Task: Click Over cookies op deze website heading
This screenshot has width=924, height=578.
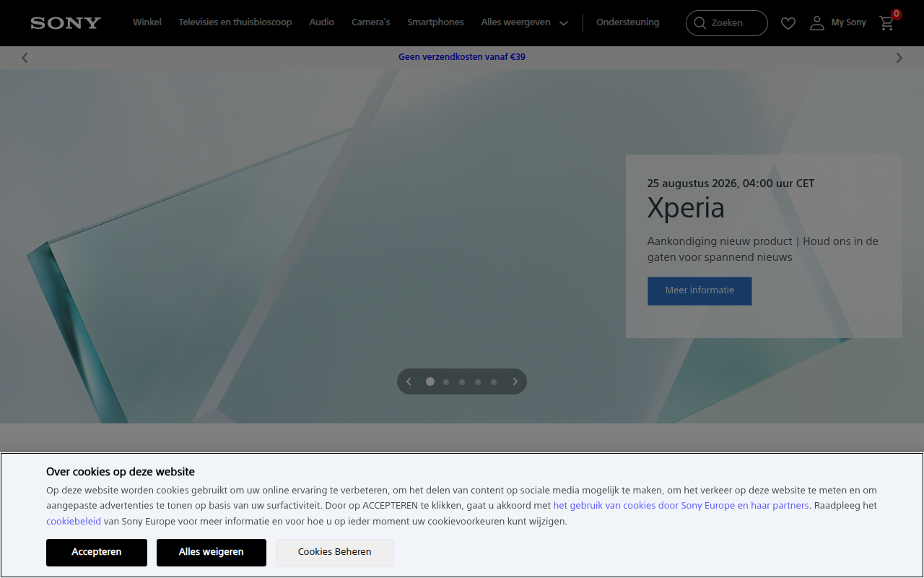Action: click(121, 472)
